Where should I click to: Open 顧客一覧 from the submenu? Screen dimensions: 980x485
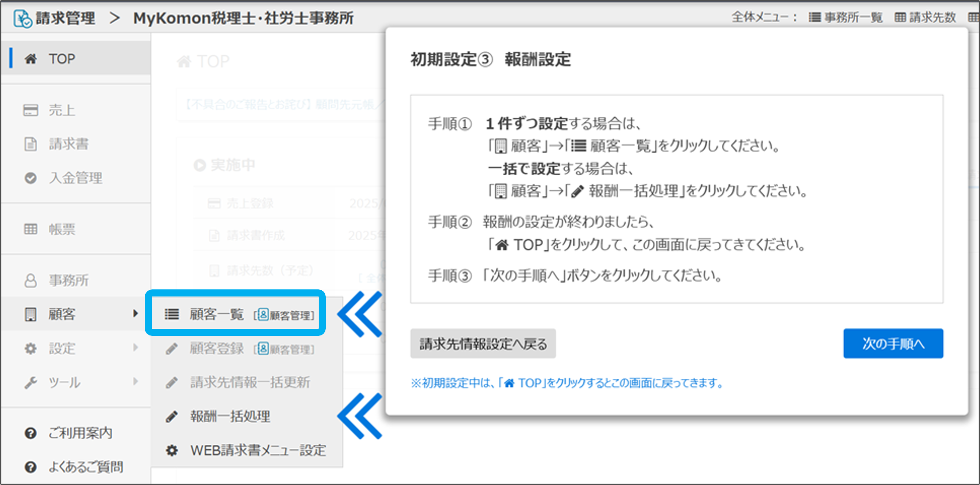[216, 314]
